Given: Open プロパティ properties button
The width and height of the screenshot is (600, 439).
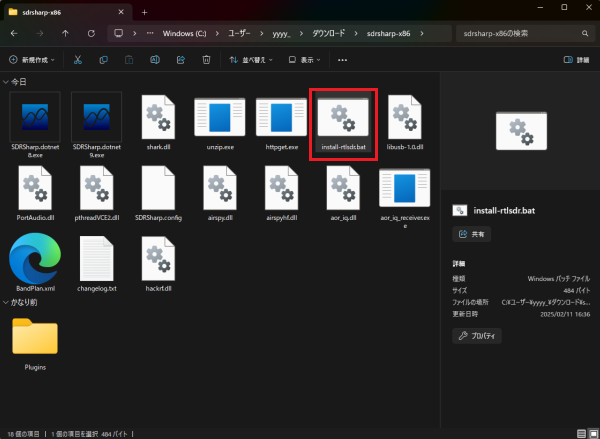Looking at the screenshot, I should (477, 336).
